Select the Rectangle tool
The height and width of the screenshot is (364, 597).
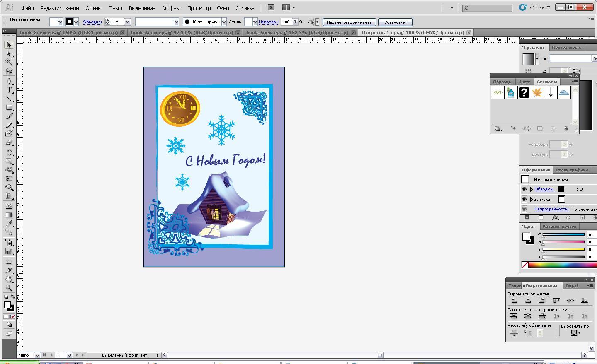coord(9,108)
